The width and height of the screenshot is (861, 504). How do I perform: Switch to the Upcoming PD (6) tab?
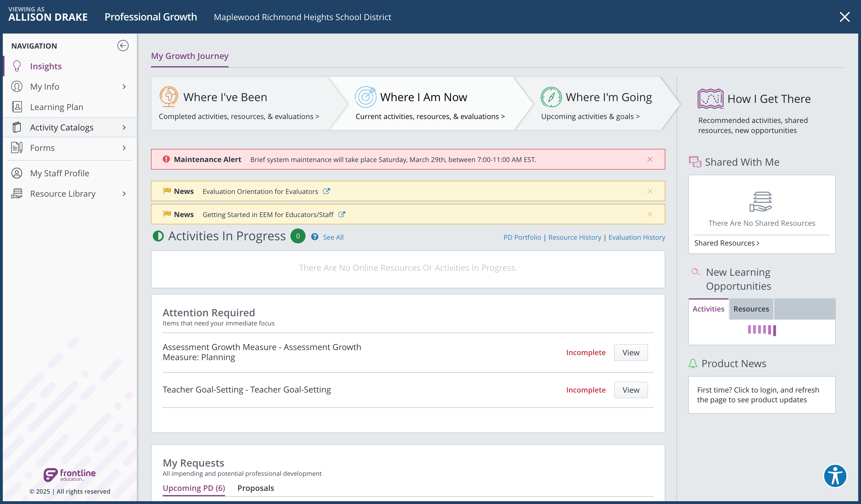coord(194,488)
